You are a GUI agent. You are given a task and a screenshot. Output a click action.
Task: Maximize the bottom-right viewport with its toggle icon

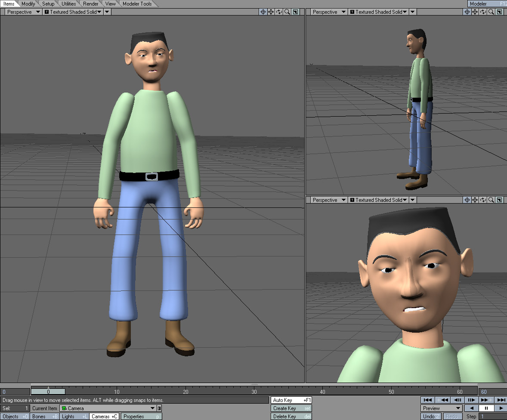(499, 200)
